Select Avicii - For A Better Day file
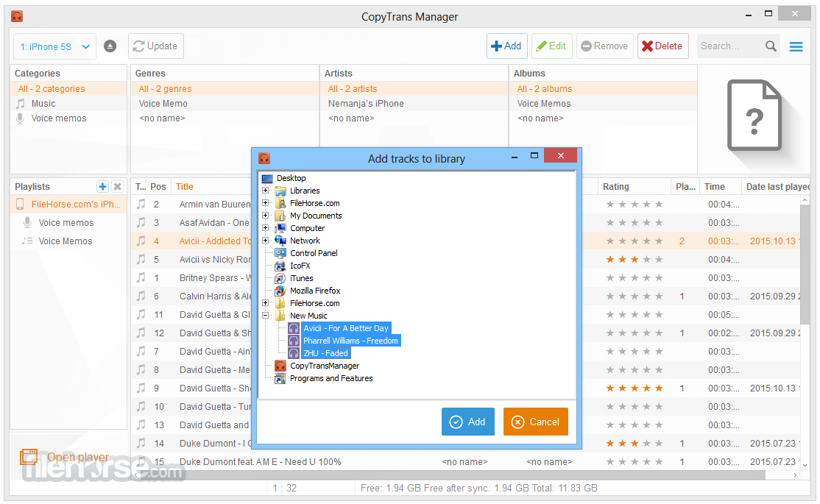Image resolution: width=820 pixels, height=504 pixels. coord(346,328)
